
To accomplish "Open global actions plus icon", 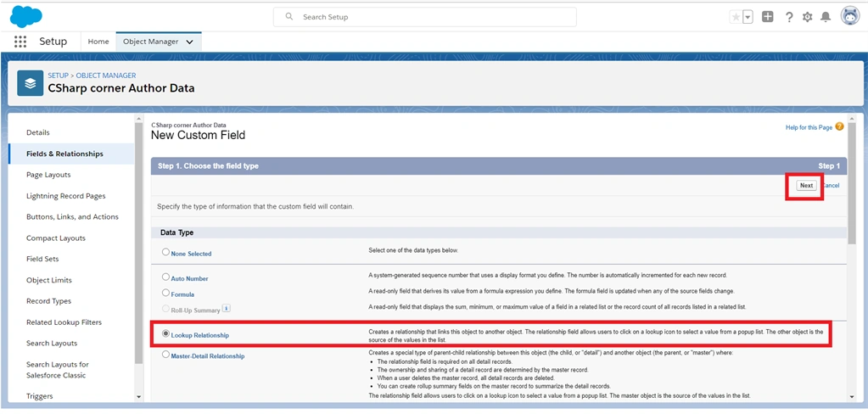I will pyautogui.click(x=767, y=17).
